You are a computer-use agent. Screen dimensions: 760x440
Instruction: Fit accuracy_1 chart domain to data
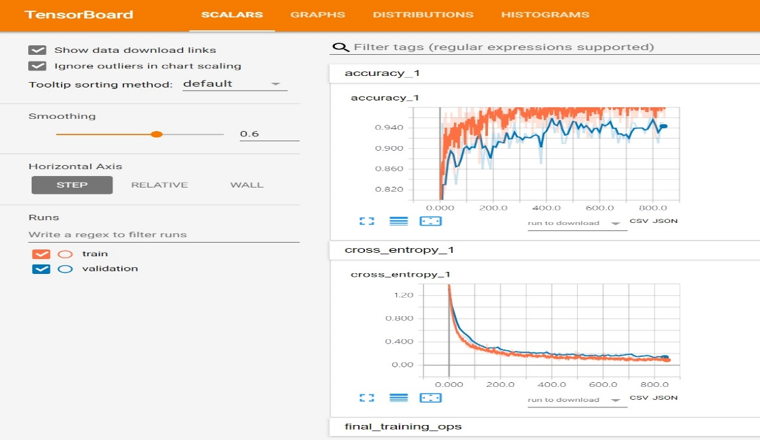coord(430,222)
